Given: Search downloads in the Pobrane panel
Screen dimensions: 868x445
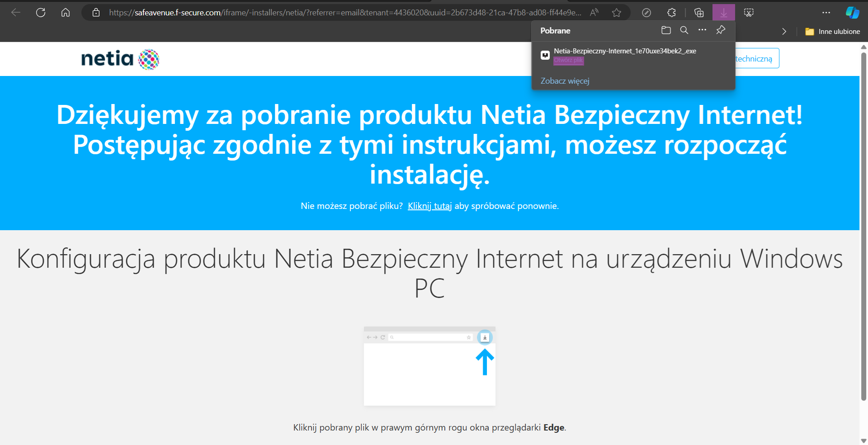Looking at the screenshot, I should coord(684,30).
